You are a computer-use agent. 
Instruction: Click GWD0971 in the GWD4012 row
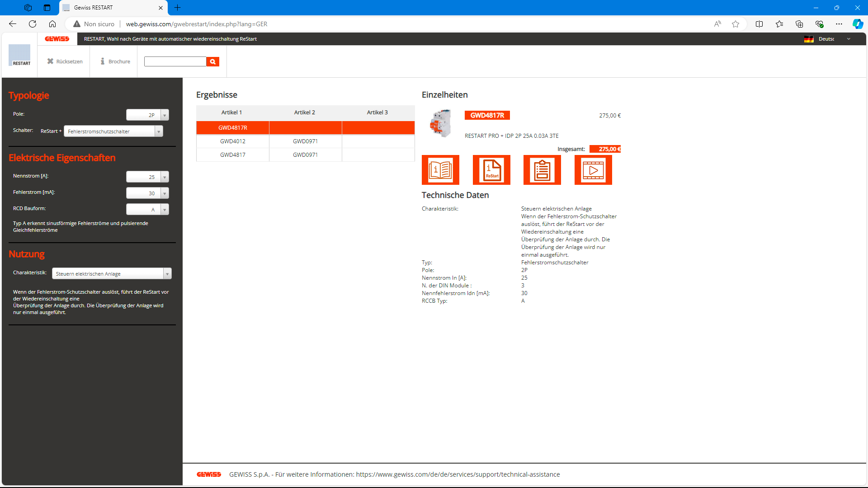pos(305,141)
